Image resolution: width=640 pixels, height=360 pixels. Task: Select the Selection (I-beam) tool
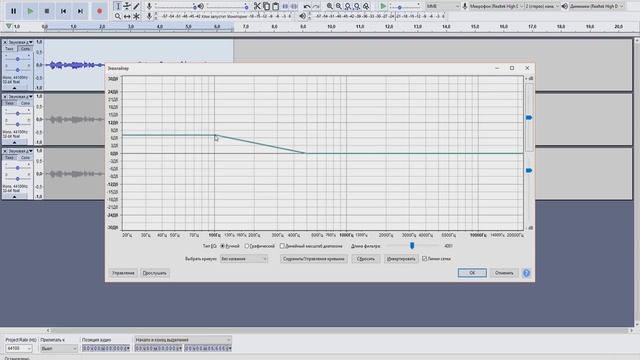pyautogui.click(x=118, y=6)
